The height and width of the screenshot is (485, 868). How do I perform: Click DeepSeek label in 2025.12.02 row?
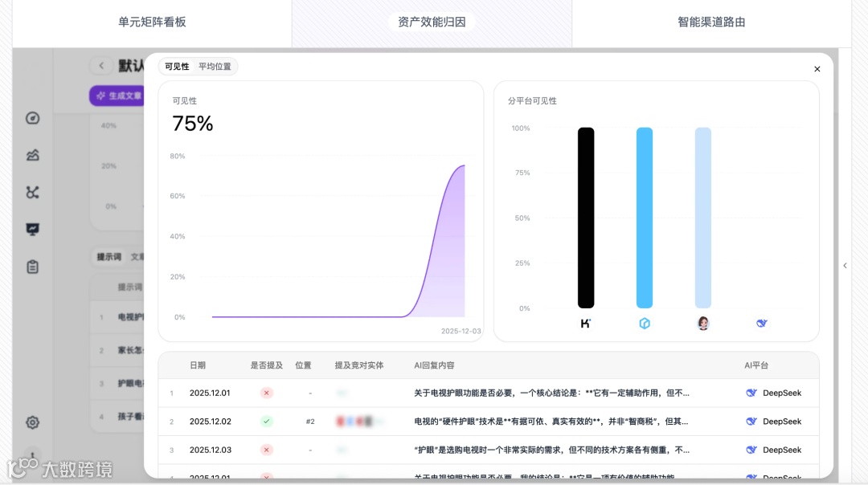coord(782,422)
